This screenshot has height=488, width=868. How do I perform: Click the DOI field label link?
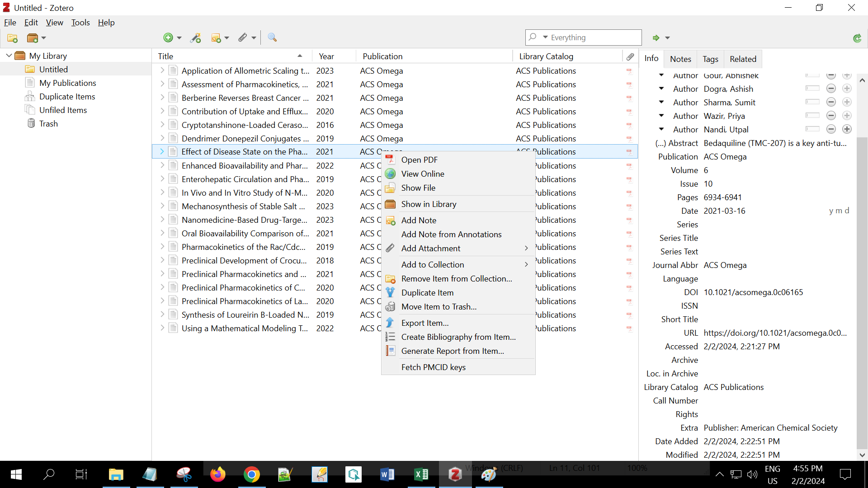(690, 292)
